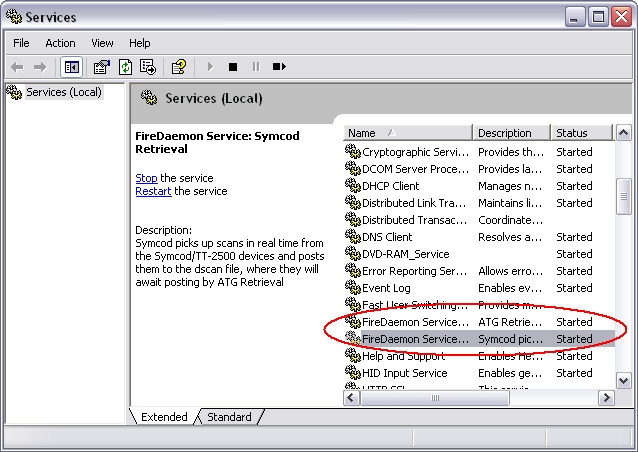This screenshot has height=452, width=638.
Task: Click the gear icon beside Cryptographic Services
Action: pos(353,151)
